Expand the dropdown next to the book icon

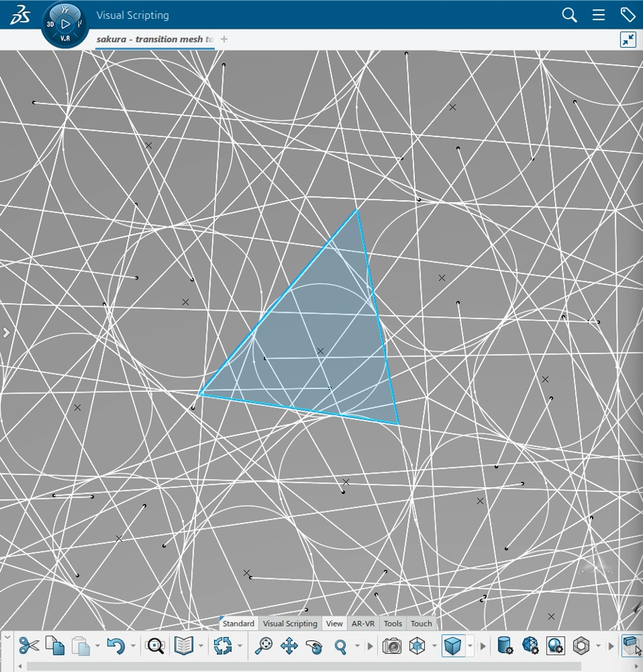[x=201, y=646]
